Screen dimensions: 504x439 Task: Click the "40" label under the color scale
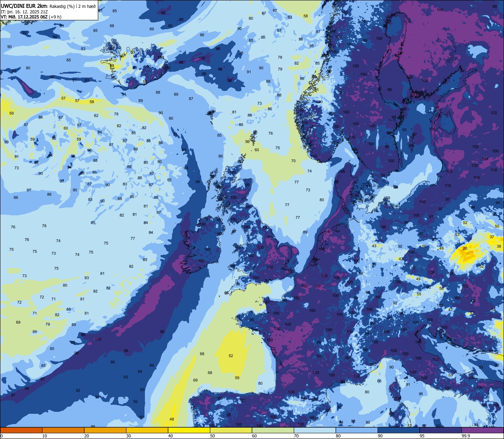[170, 436]
